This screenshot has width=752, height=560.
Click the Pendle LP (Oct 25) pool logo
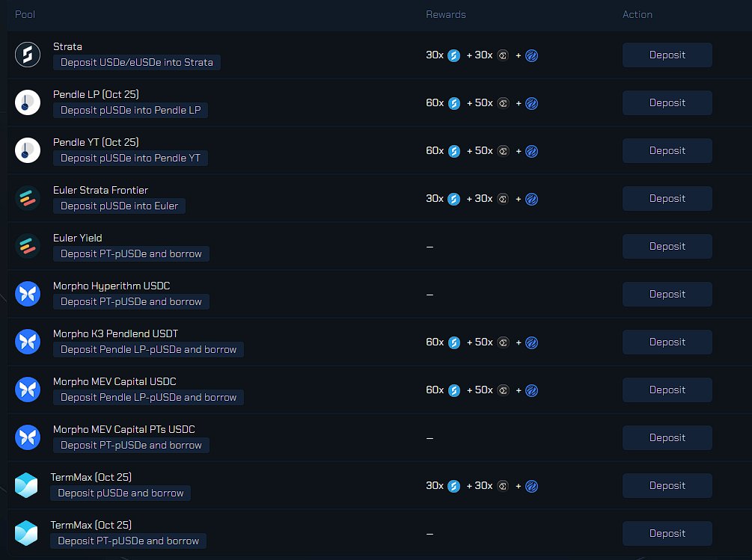[x=28, y=102]
